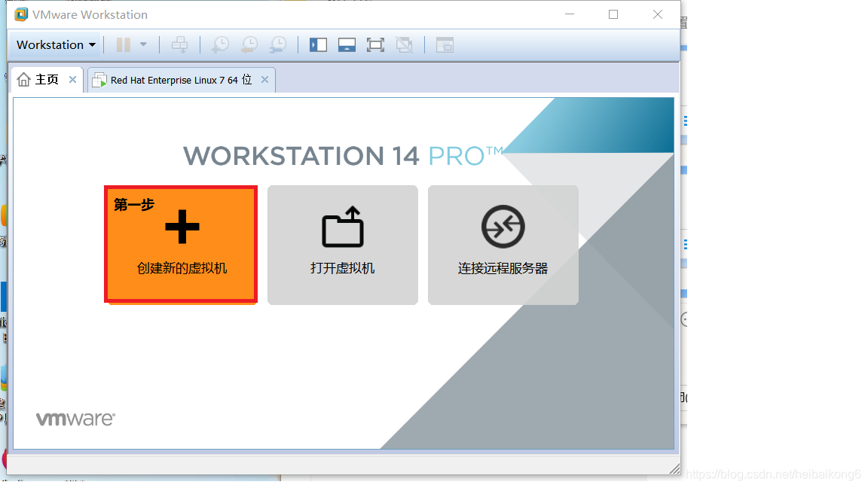Close the VMware Workstation window
This screenshot has width=868, height=488.
click(658, 14)
